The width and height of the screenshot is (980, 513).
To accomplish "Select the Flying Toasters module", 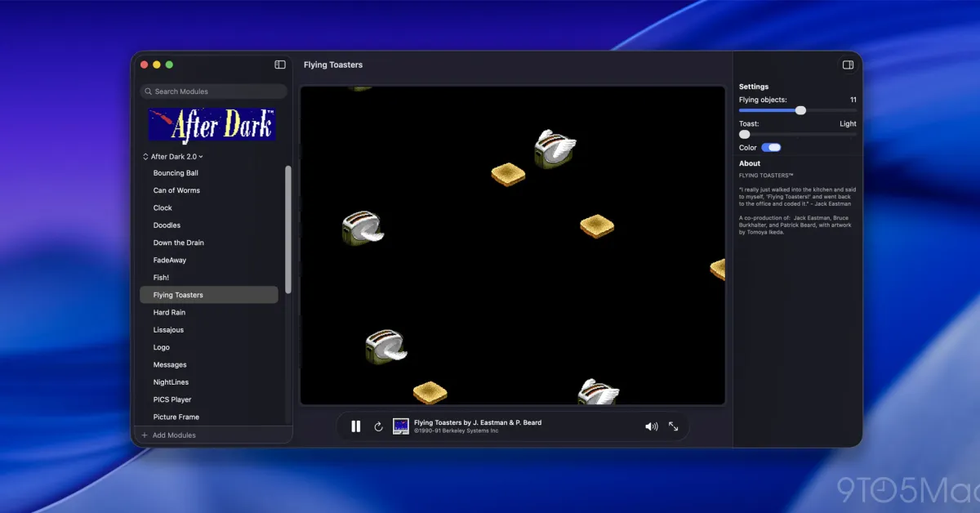I will click(x=209, y=295).
